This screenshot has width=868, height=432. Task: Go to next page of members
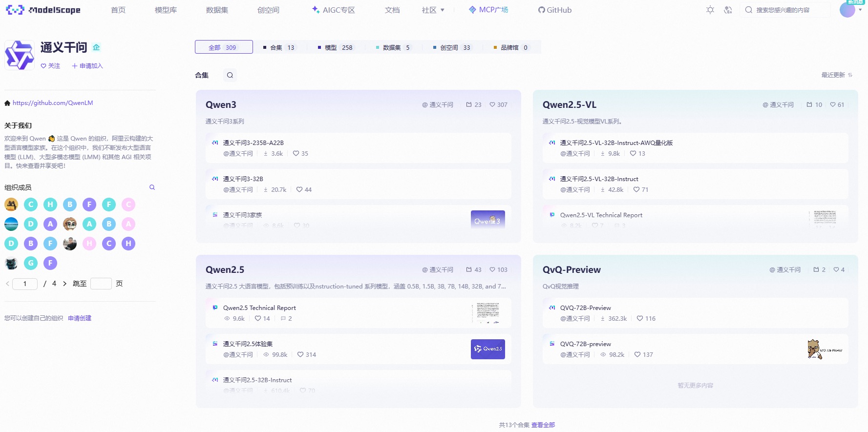(x=64, y=284)
